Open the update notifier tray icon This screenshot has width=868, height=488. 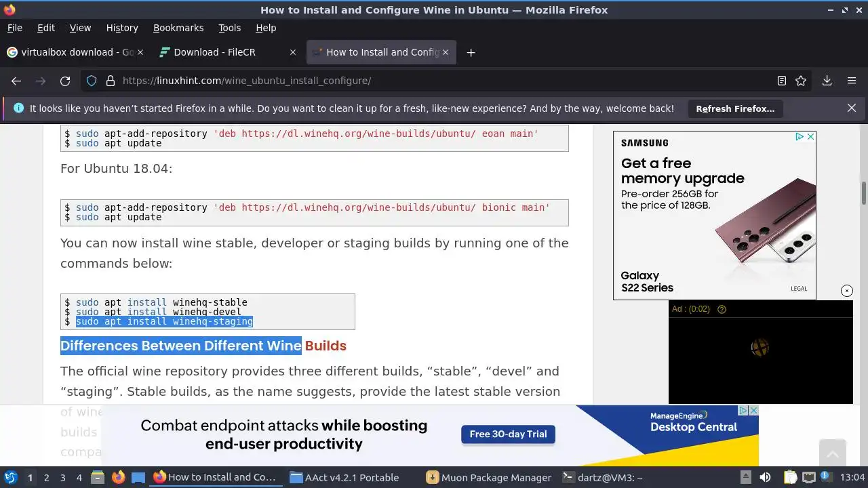click(x=827, y=477)
